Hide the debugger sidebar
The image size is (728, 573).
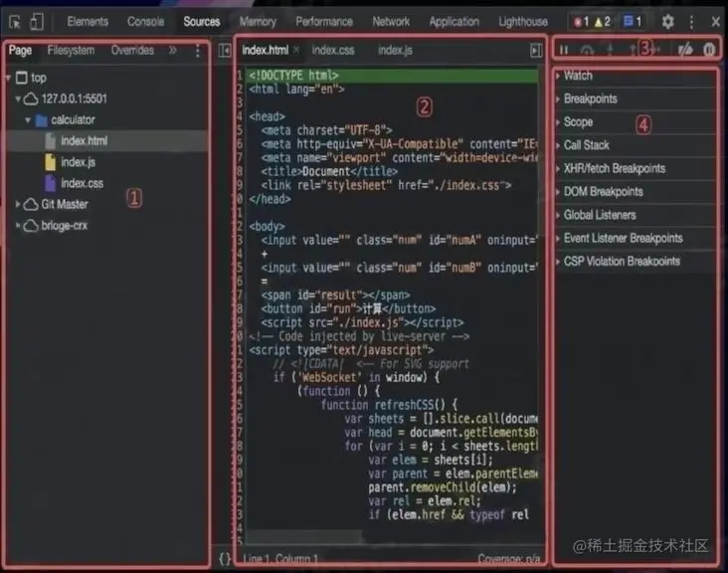(x=536, y=50)
